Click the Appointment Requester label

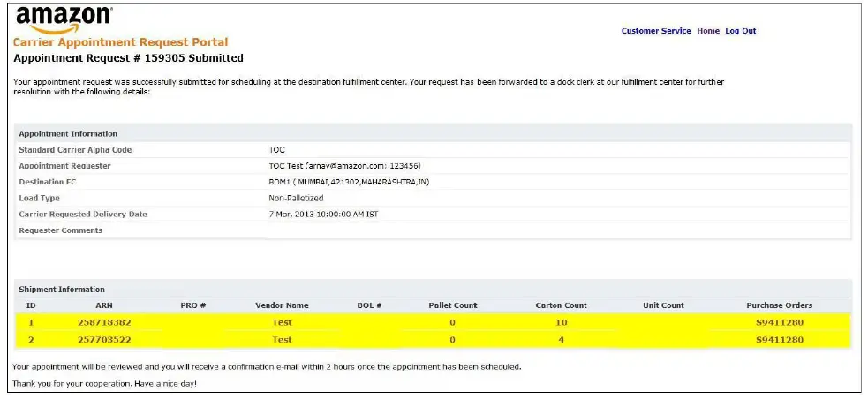tap(64, 166)
